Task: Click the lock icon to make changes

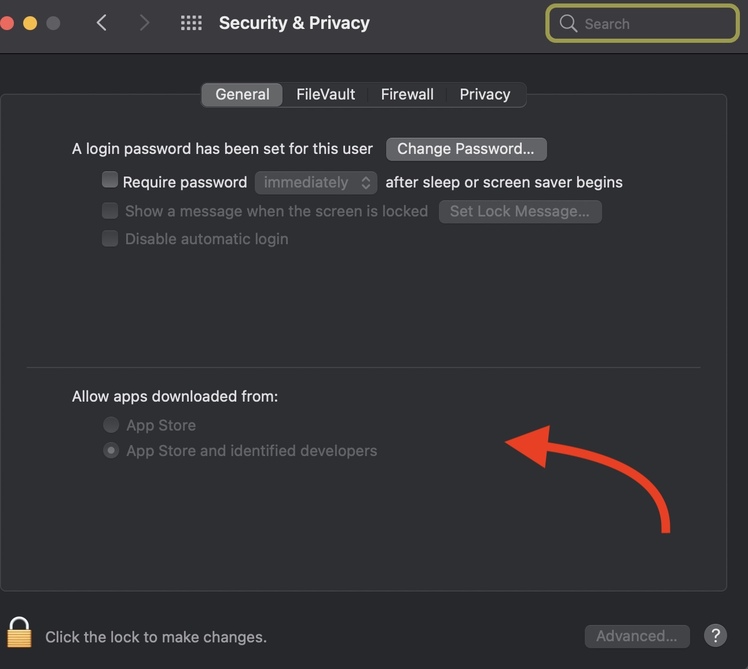Action: (x=19, y=632)
